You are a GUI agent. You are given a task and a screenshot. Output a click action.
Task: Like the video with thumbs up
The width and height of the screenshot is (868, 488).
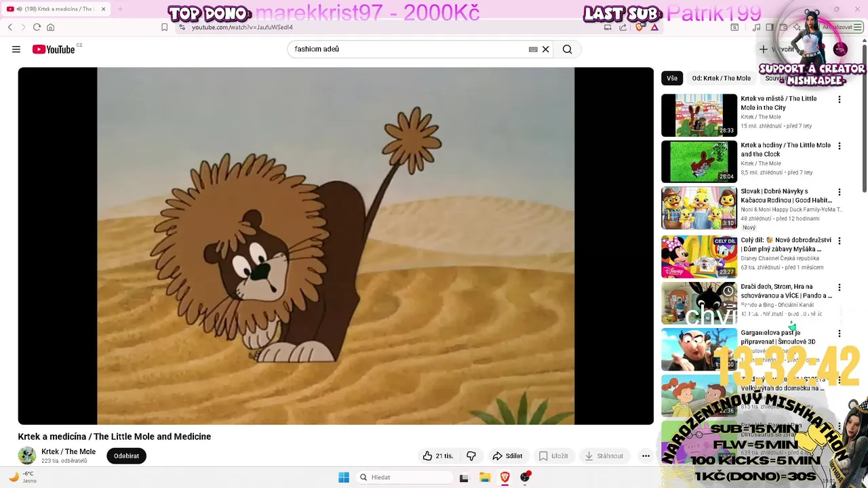(x=438, y=456)
